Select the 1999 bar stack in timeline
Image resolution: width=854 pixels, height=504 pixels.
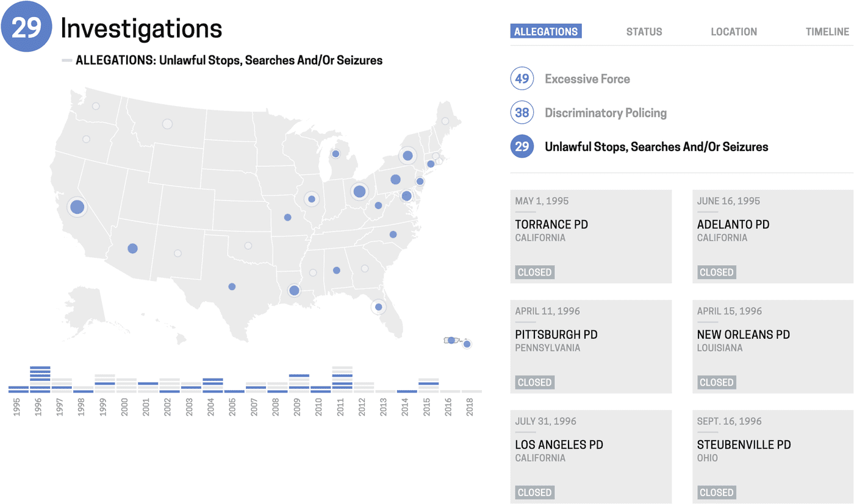pos(105,383)
